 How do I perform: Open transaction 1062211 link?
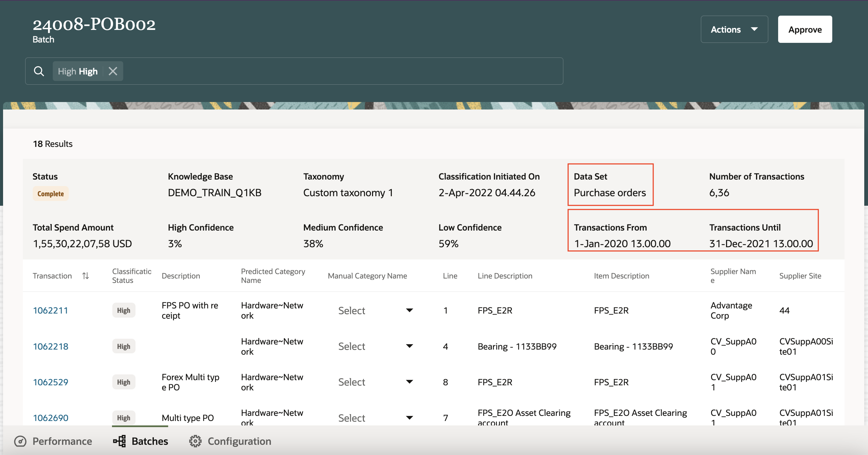point(50,310)
